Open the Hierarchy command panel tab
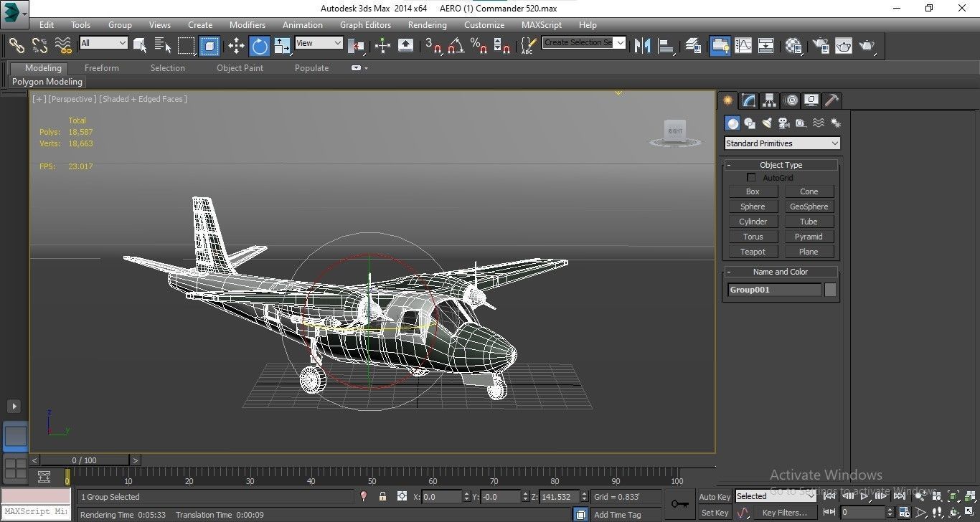This screenshot has height=522, width=980. click(770, 100)
